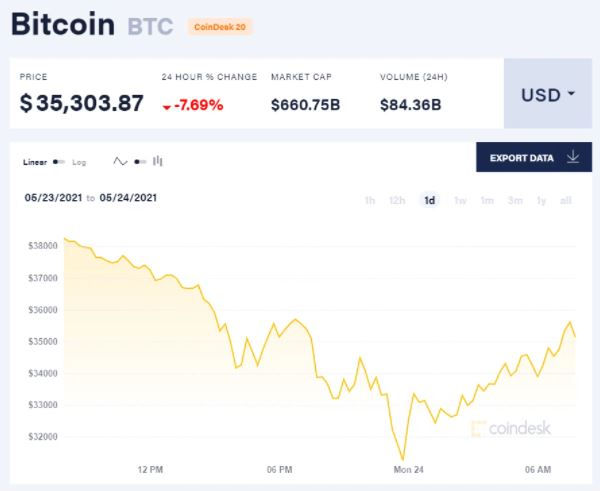Image resolution: width=600 pixels, height=491 pixels.
Task: Click the lowest price point on chart line
Action: (403, 458)
